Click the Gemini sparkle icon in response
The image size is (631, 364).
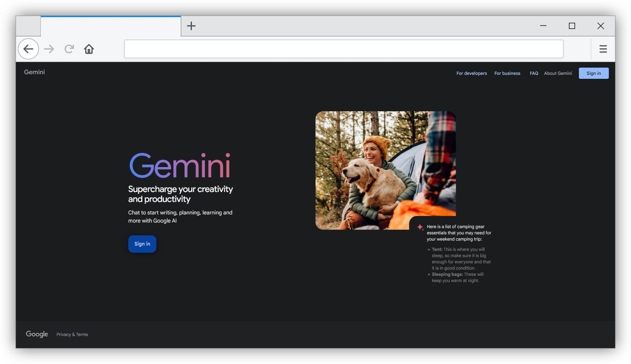pyautogui.click(x=420, y=227)
